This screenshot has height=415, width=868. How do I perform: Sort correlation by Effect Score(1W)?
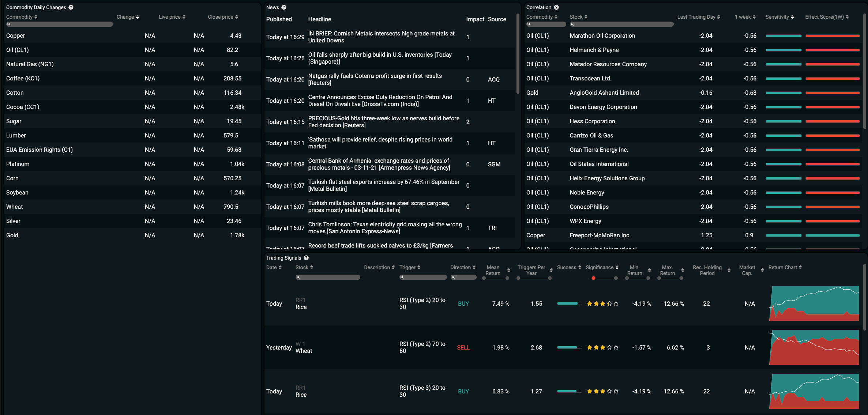847,17
